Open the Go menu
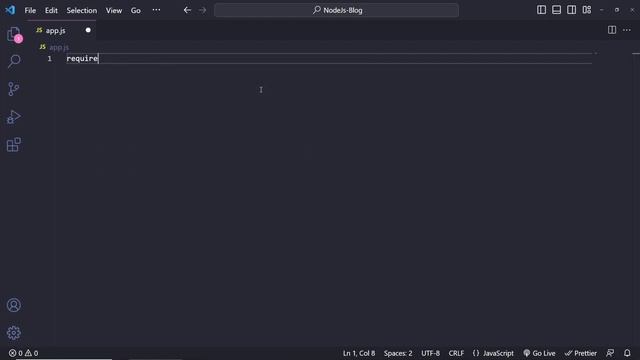The height and width of the screenshot is (360, 640). [136, 10]
